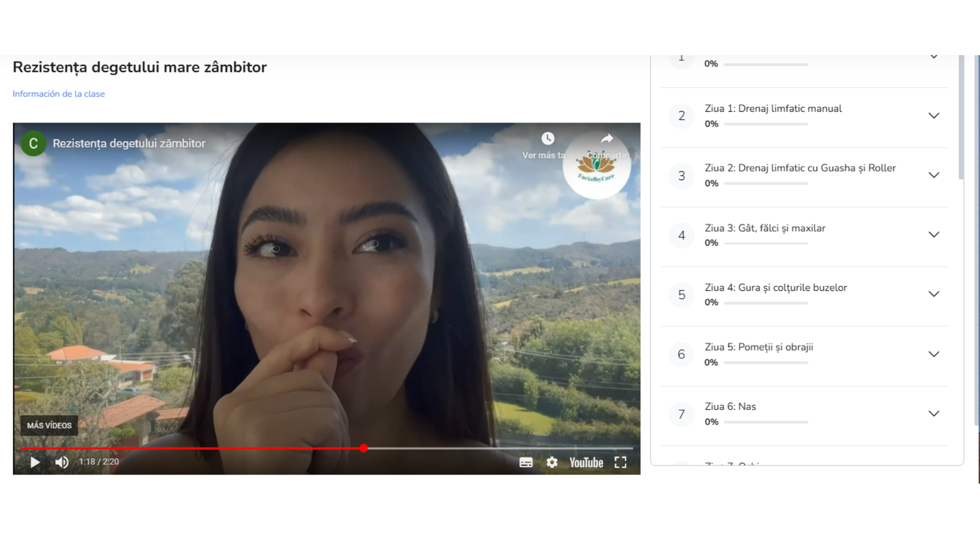Click the Watch Later clock icon
980x551 pixels.
click(548, 139)
